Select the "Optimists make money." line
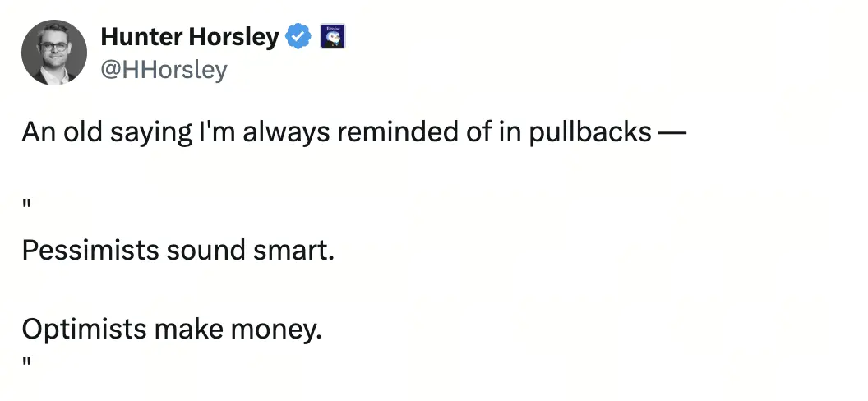Image resolution: width=868 pixels, height=401 pixels. 172,330
